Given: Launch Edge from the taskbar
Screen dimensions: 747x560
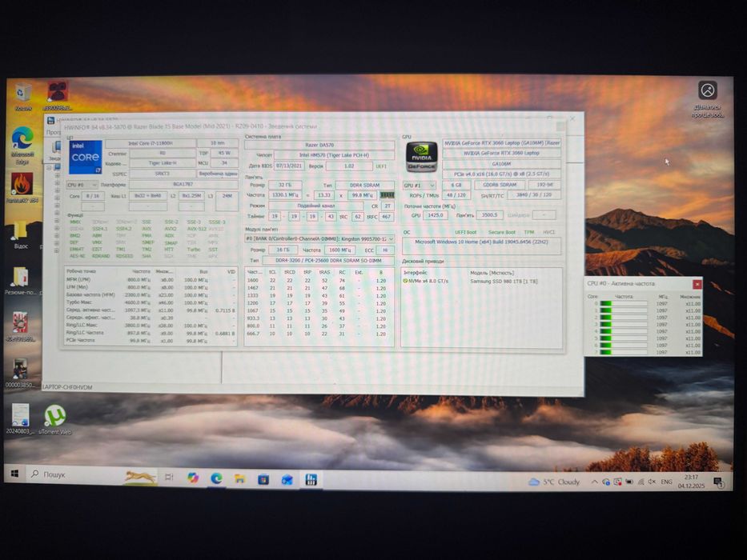Looking at the screenshot, I should (x=216, y=478).
